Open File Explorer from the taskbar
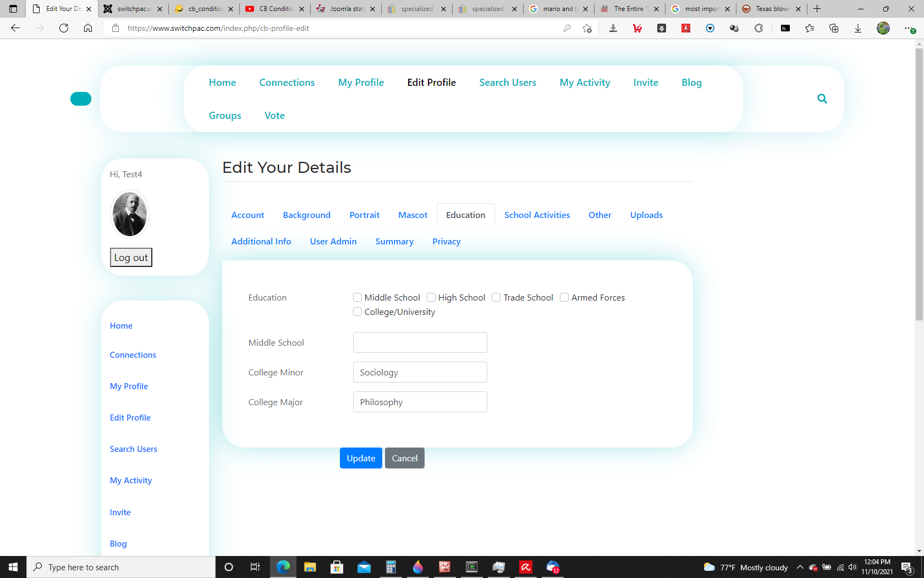 pyautogui.click(x=310, y=567)
